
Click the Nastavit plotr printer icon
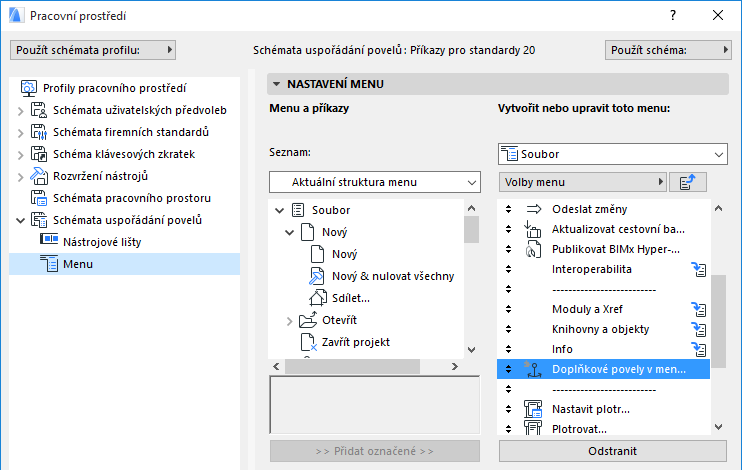click(532, 409)
